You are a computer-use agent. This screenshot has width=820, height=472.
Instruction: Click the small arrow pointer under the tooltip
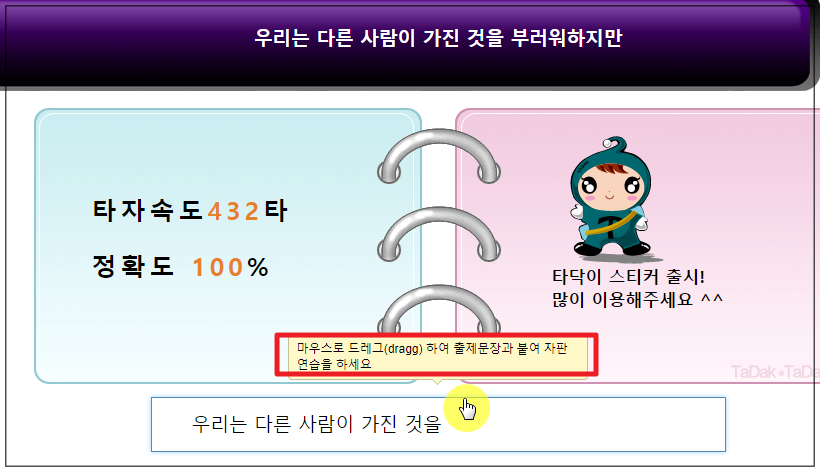tap(437, 381)
